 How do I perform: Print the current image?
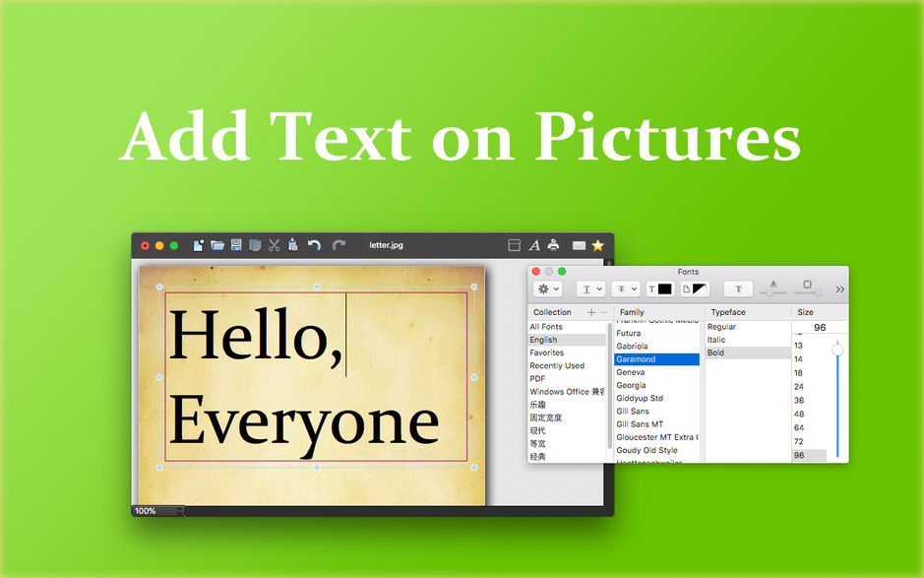[553, 244]
